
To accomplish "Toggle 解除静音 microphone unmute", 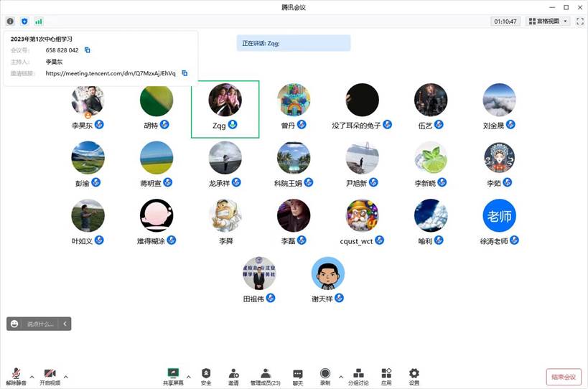I will click(x=16, y=375).
